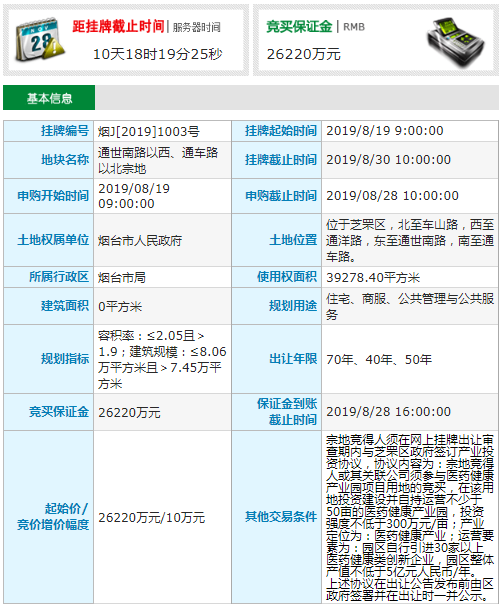This screenshot has width=503, height=613.
Task: Select the countdown 10天18时19分25秒 text
Action: pyautogui.click(x=158, y=54)
